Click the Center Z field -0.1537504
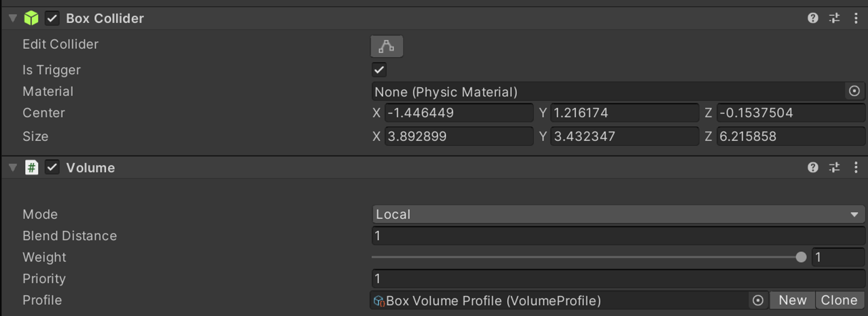This screenshot has height=316, width=868. point(791,113)
